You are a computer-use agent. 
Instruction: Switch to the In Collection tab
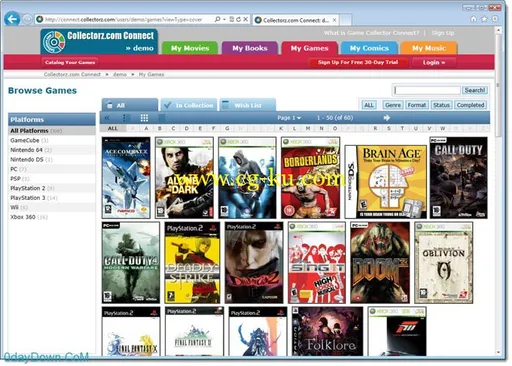point(189,105)
